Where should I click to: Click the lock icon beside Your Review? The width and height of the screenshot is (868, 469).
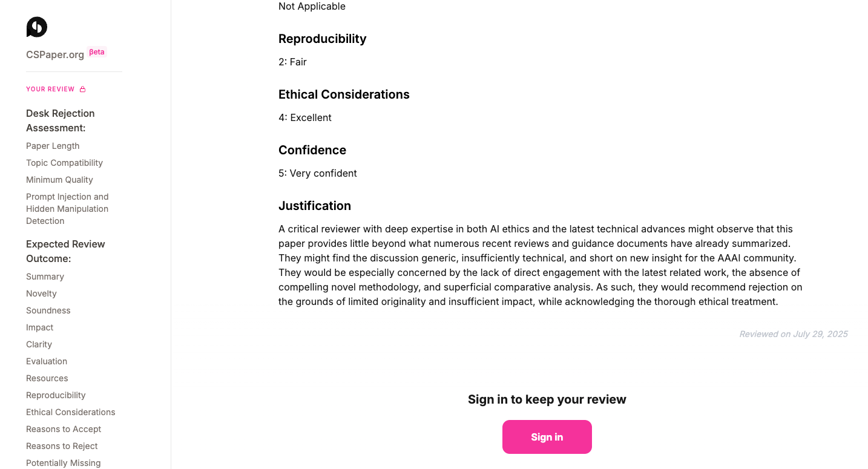pos(83,90)
